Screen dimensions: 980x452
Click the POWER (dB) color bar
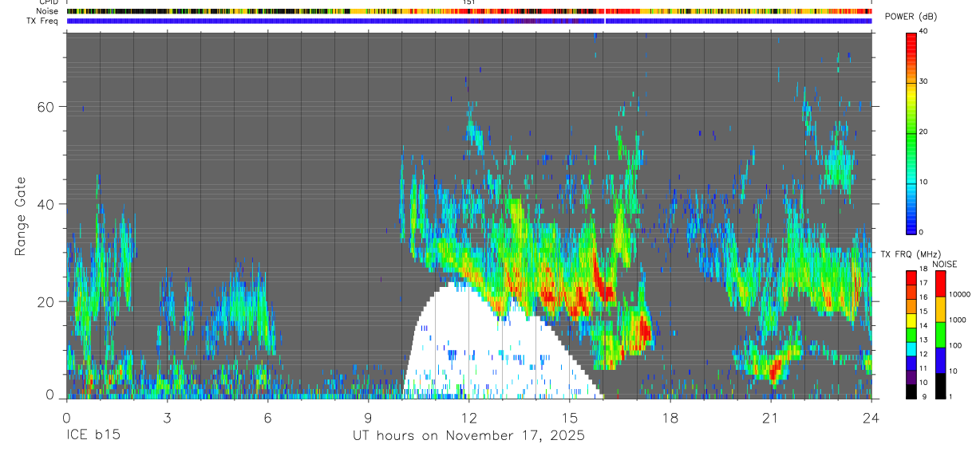click(911, 132)
